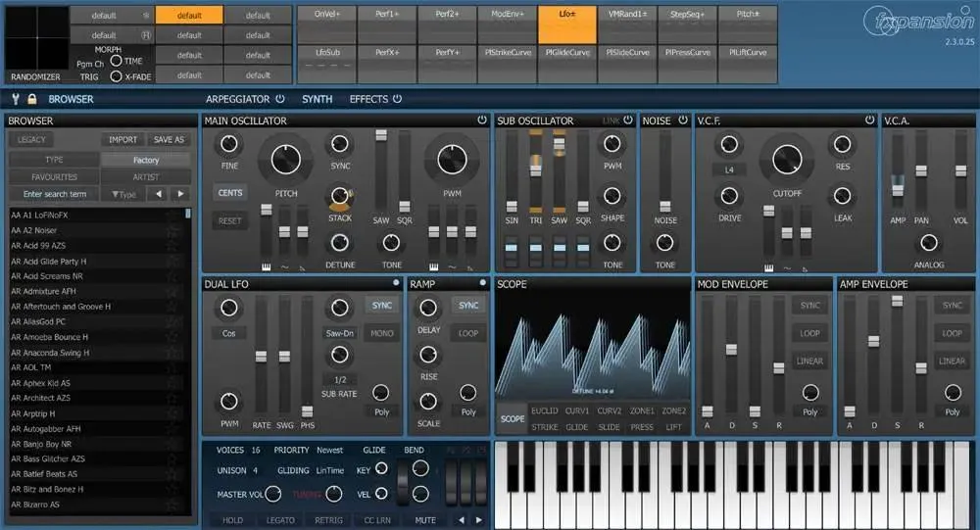The height and width of the screenshot is (530, 980).
Task: Open the Saw-Dn waveform selector
Action: pos(339,333)
